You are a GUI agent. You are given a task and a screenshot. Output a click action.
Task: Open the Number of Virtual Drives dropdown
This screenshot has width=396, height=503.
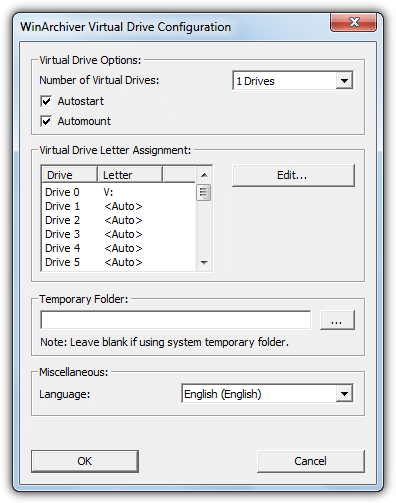pyautogui.click(x=293, y=80)
